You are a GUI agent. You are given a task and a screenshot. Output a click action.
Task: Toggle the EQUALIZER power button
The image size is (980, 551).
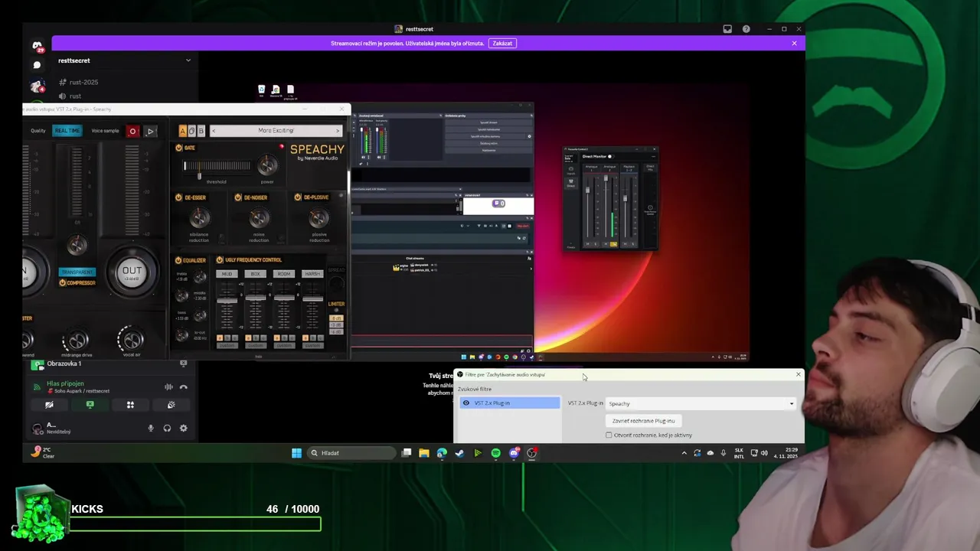coord(178,260)
